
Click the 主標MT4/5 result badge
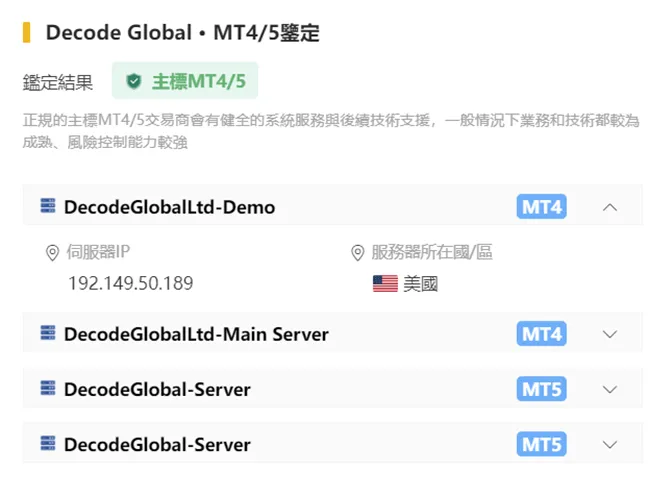point(185,81)
